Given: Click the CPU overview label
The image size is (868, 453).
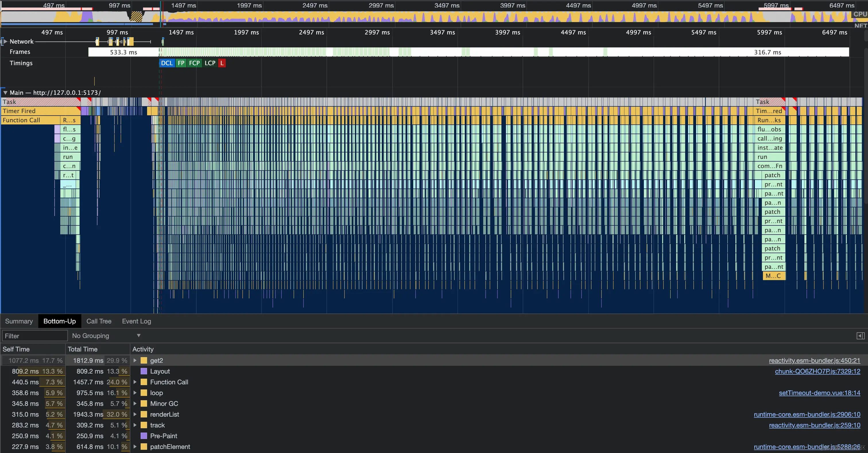Looking at the screenshot, I should [x=860, y=14].
